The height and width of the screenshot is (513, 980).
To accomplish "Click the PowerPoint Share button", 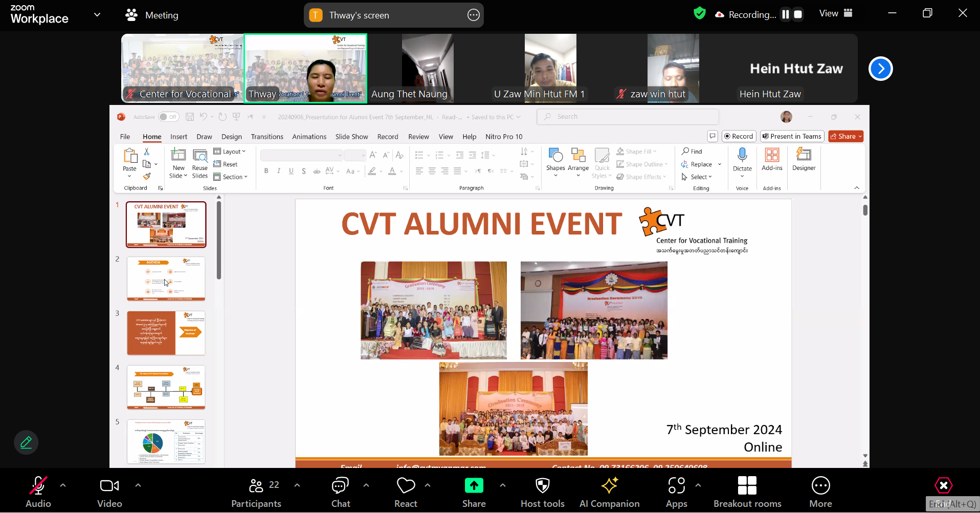I will coord(845,136).
